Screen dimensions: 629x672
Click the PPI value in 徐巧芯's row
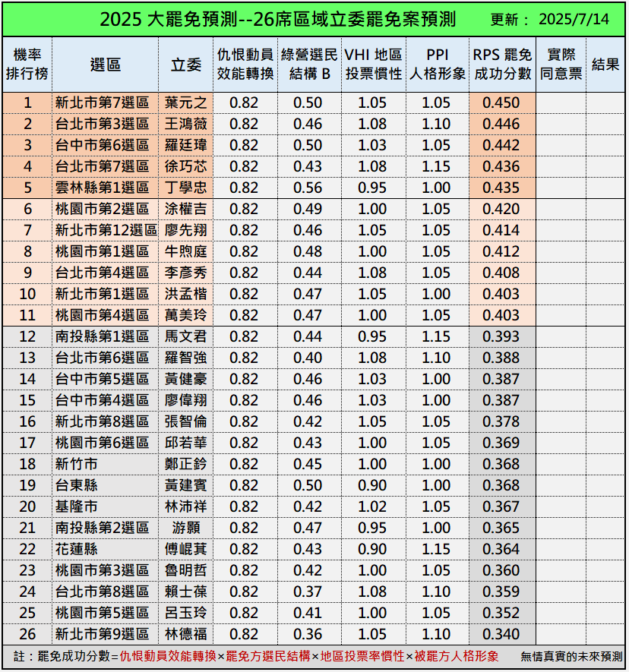point(437,167)
